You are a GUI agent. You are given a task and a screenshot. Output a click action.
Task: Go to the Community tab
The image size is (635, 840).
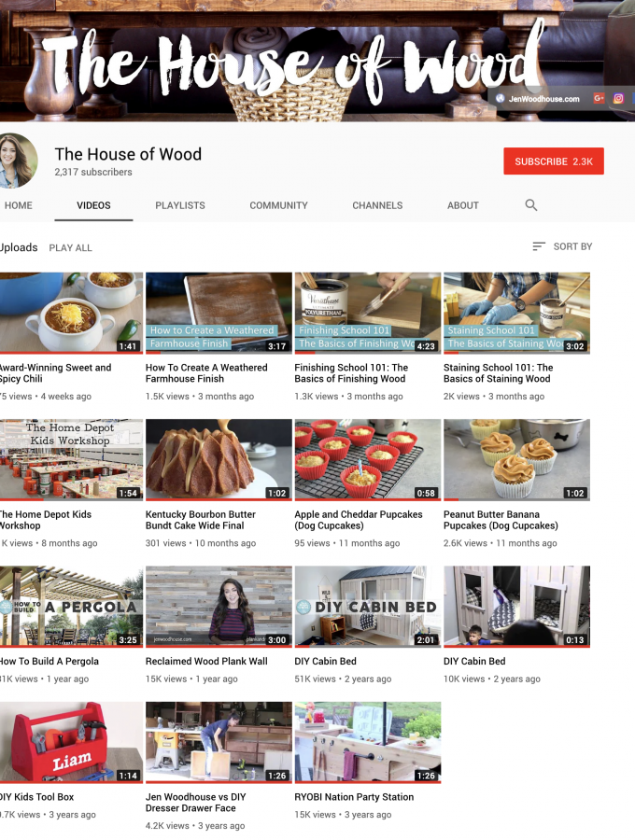[278, 205]
